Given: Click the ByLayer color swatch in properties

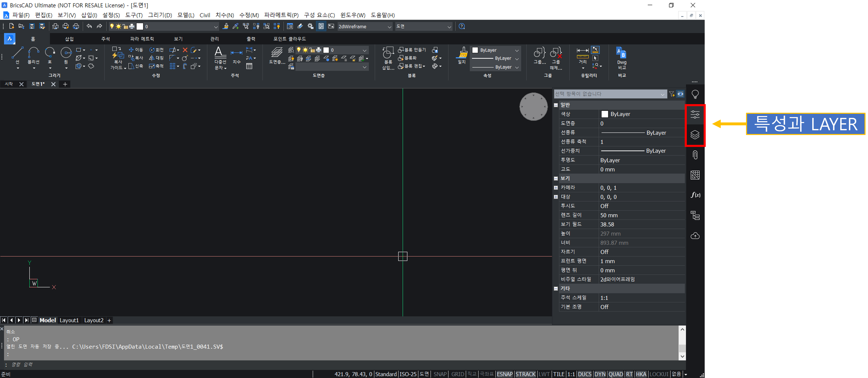Looking at the screenshot, I should point(605,114).
